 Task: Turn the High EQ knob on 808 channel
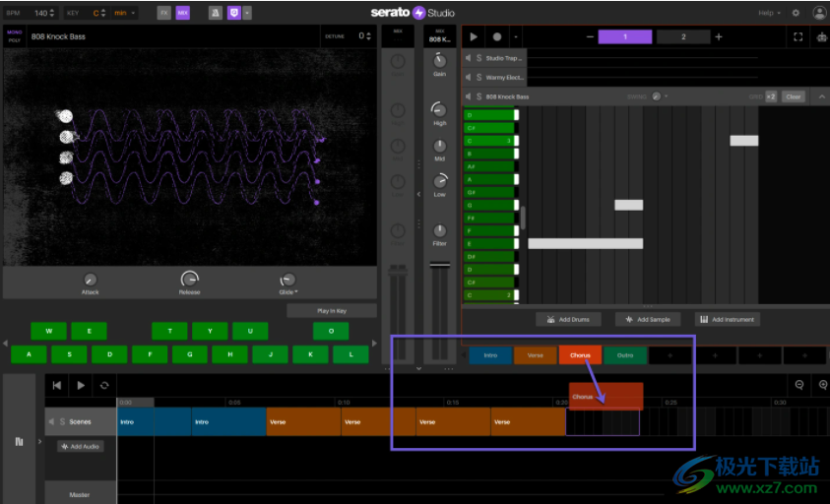click(439, 109)
